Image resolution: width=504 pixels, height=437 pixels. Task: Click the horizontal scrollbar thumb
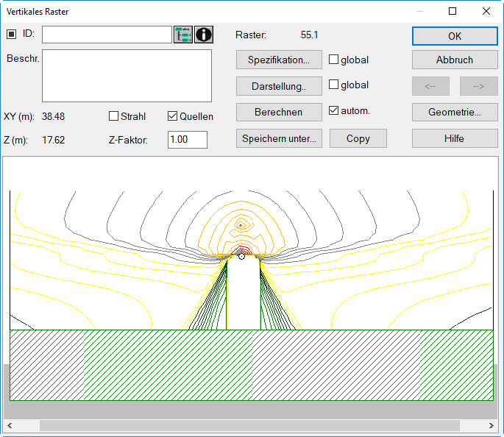(249, 426)
